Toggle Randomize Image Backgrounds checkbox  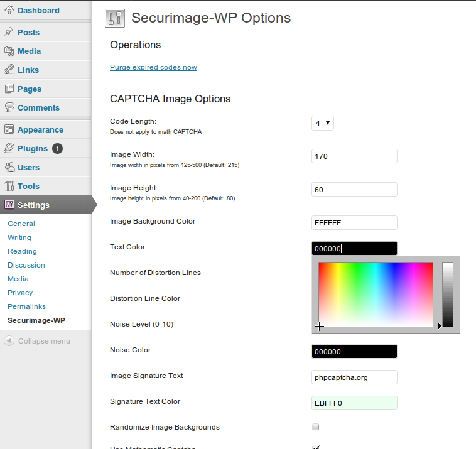[316, 427]
